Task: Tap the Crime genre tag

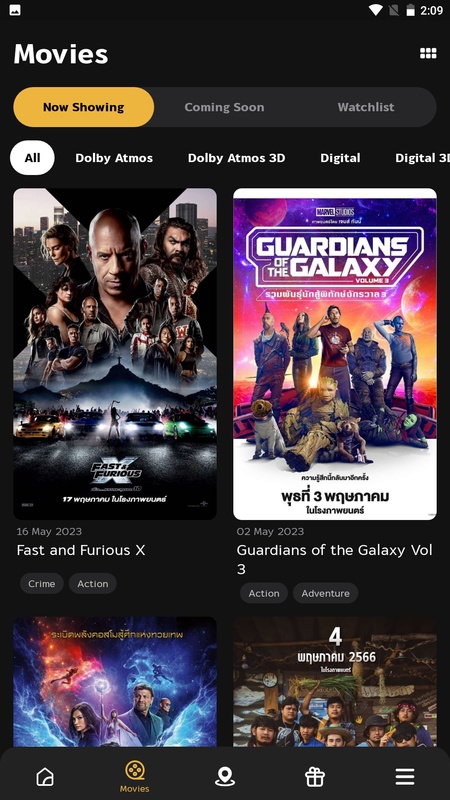Action: tap(42, 584)
